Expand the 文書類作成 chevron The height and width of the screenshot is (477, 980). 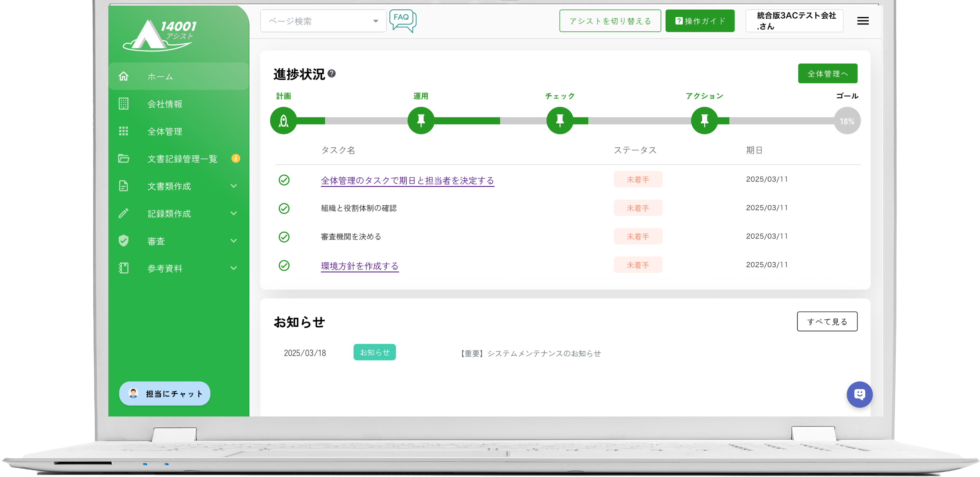[x=233, y=186]
